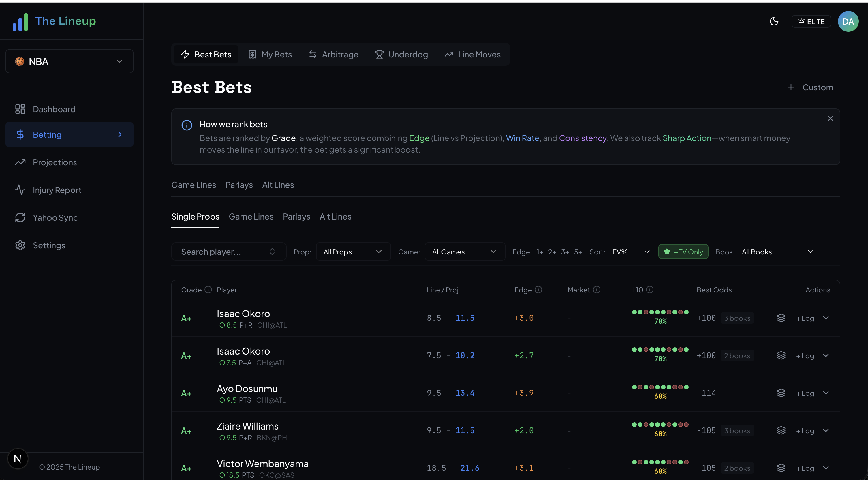Expand the first Isaac Okoro row chevron
868x480 pixels.
click(x=826, y=318)
